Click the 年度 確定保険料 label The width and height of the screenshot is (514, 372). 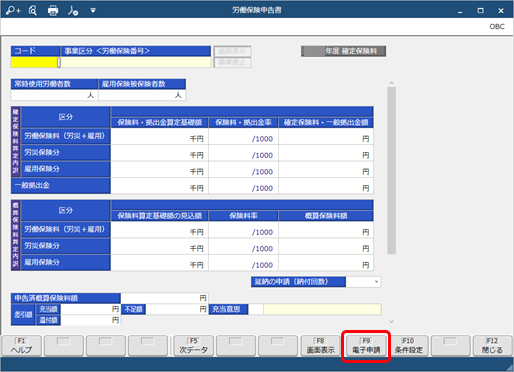344,51
